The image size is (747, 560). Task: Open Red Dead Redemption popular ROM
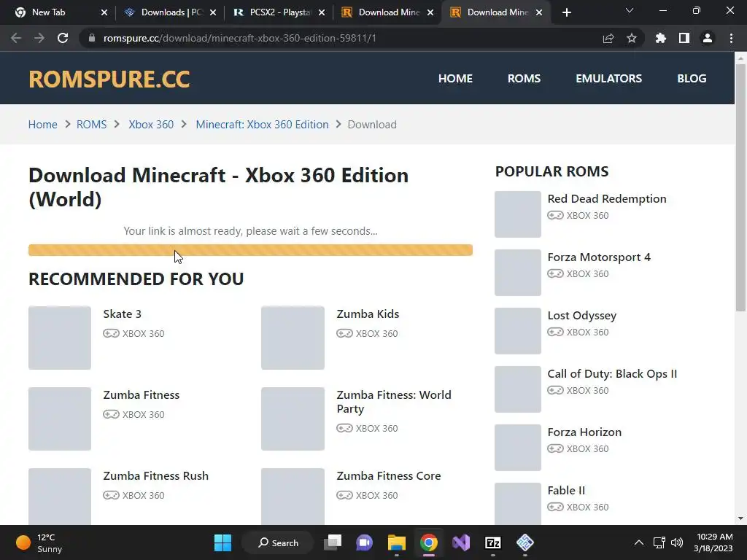tap(607, 199)
